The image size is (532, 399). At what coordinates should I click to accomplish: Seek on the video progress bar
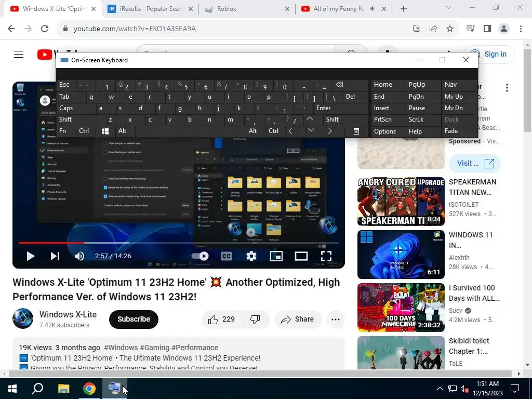coord(179,243)
